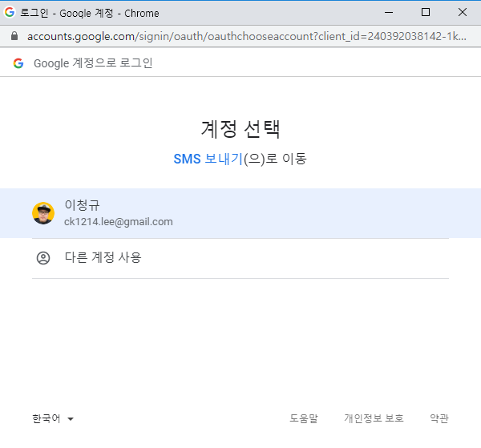Open the 약관 terms link
This screenshot has width=481, height=448.
coord(439,418)
